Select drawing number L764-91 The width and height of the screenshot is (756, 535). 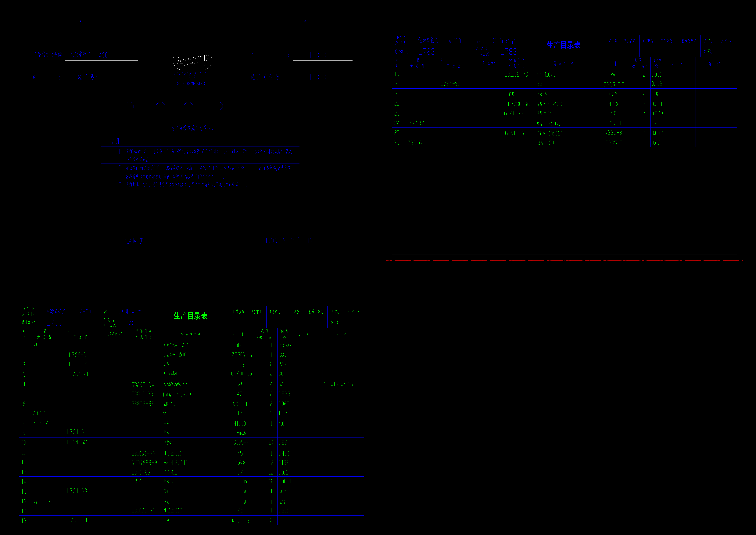click(x=450, y=84)
